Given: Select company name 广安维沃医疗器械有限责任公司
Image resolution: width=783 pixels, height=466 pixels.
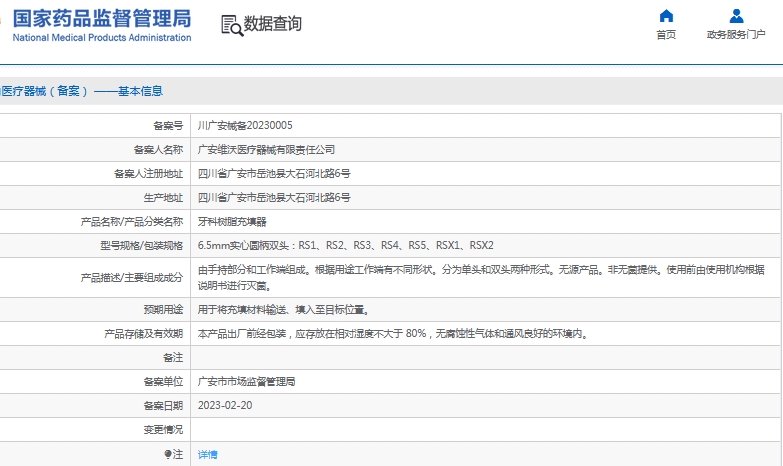Looking at the screenshot, I should [x=266, y=149].
